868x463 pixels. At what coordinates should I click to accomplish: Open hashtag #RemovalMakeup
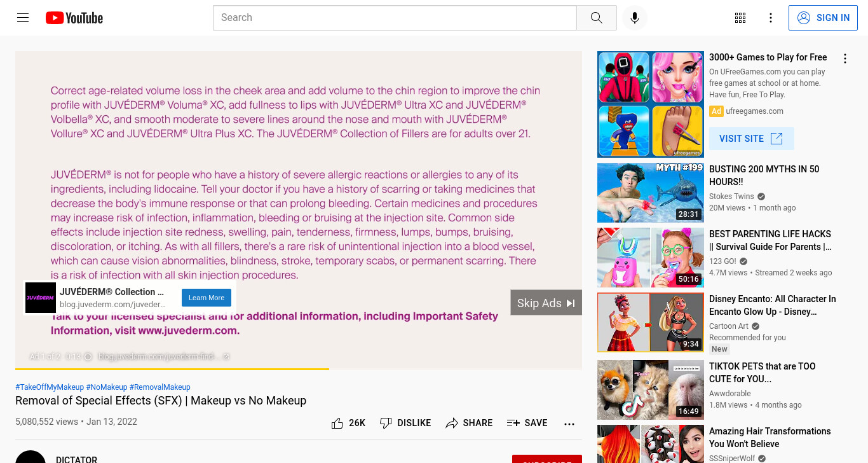coord(160,387)
